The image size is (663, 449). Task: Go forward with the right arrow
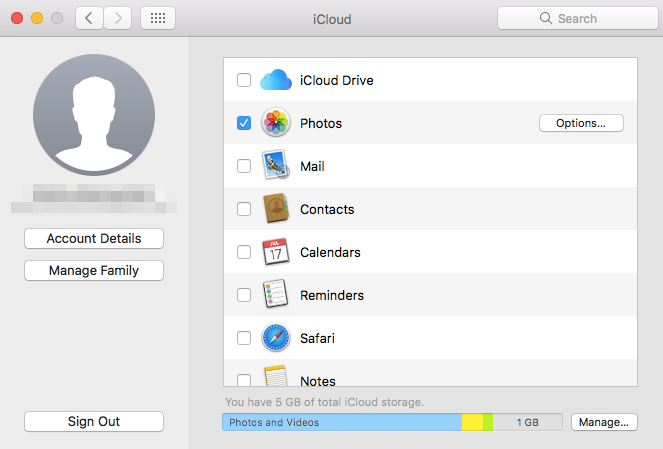(118, 18)
